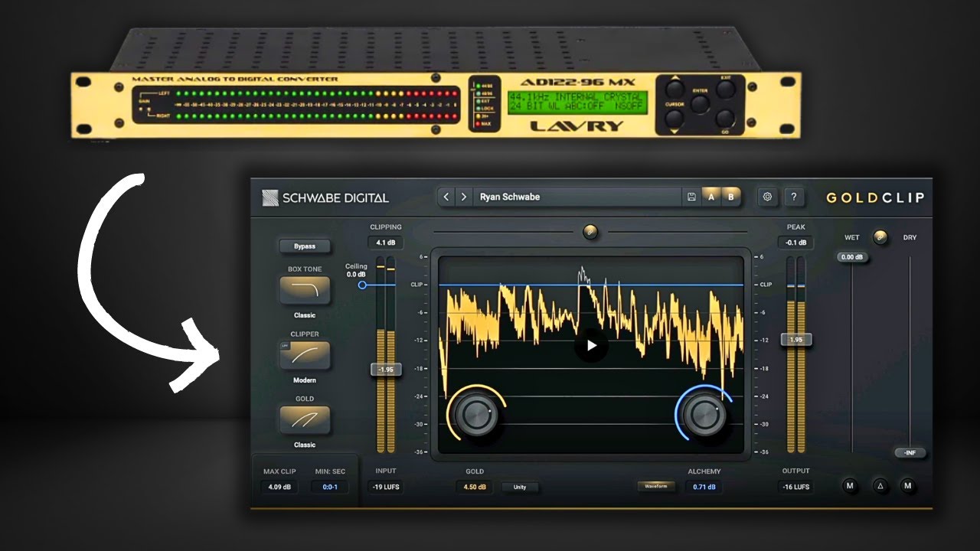
Task: Click the Exit button on the Lavry converter
Action: pos(726,88)
